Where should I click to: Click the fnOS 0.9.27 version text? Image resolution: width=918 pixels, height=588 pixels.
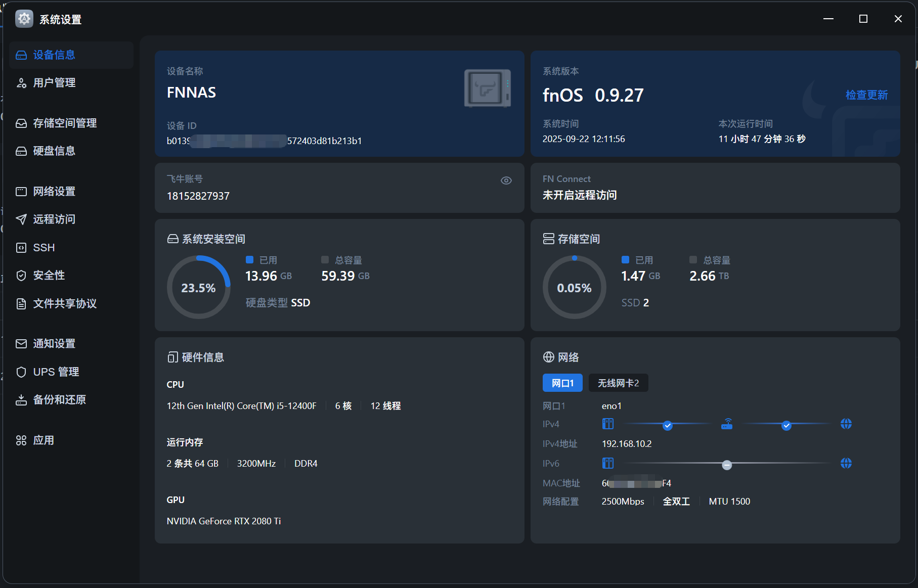(x=593, y=95)
